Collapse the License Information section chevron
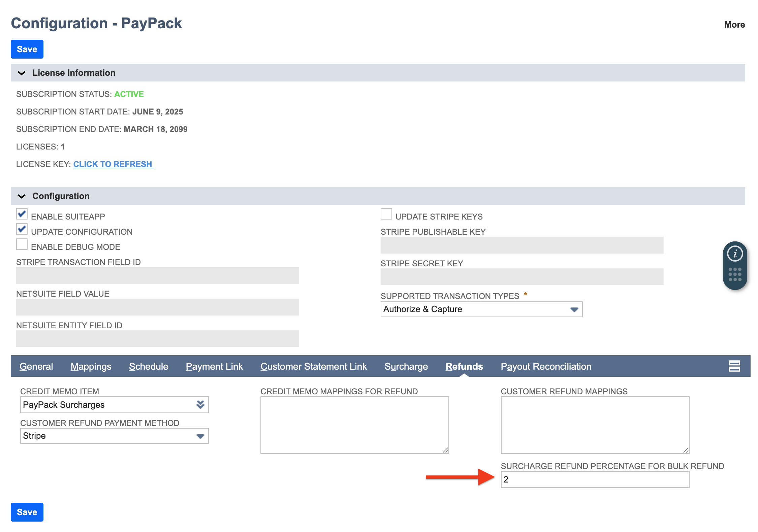The height and width of the screenshot is (532, 758). [22, 73]
